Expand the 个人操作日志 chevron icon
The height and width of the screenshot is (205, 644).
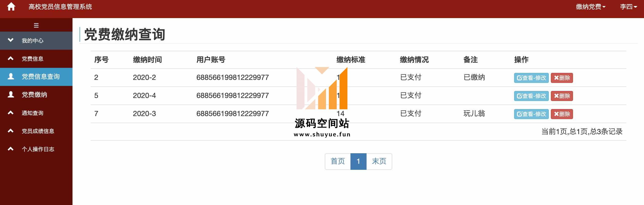pyautogui.click(x=11, y=149)
